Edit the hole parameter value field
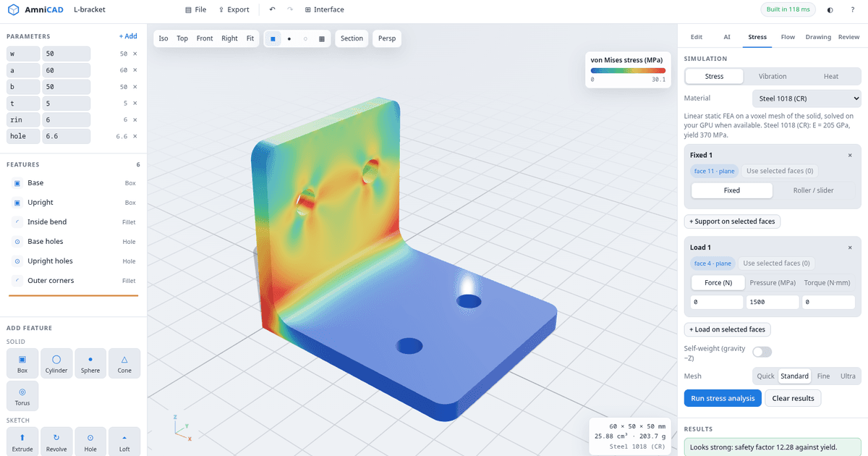Viewport: 868px width, 456px height. (x=66, y=136)
